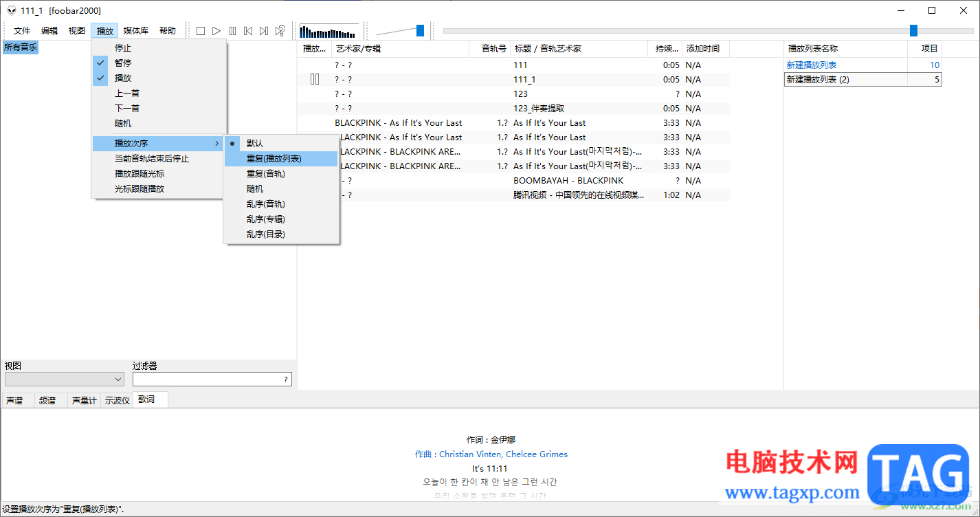Click the pause indicator beside track 111_1
Image resolution: width=980 pixels, height=517 pixels.
[315, 79]
